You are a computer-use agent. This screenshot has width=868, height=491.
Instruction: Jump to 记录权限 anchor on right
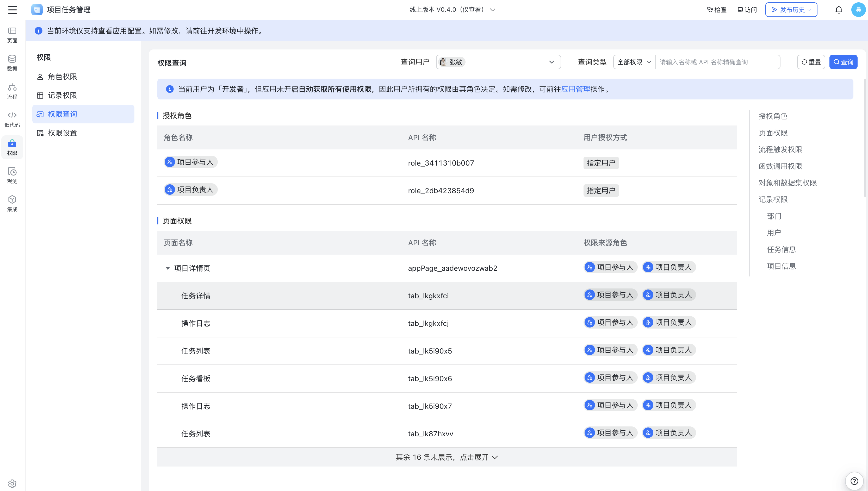point(773,200)
